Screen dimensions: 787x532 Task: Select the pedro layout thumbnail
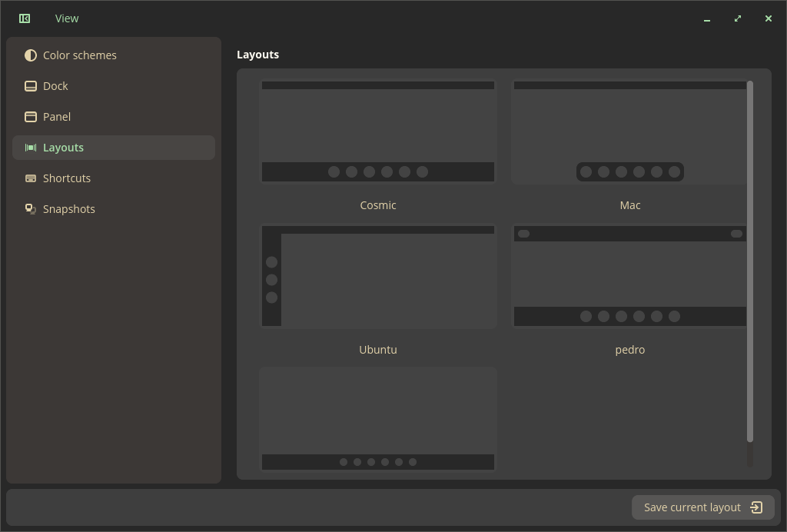[x=630, y=275]
